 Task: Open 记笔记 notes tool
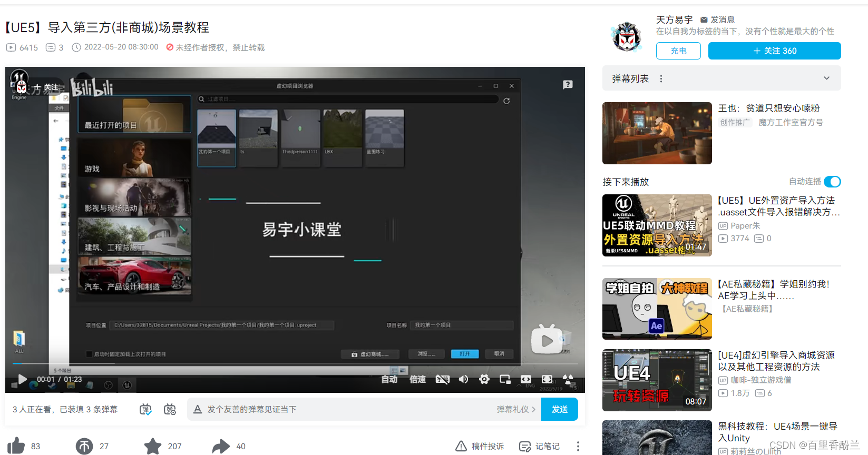click(x=539, y=446)
